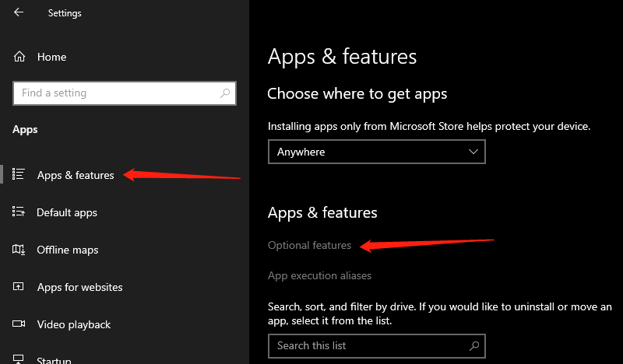Viewport: 623px width, 364px height.
Task: Click the back arrow icon
Action: coord(19,12)
